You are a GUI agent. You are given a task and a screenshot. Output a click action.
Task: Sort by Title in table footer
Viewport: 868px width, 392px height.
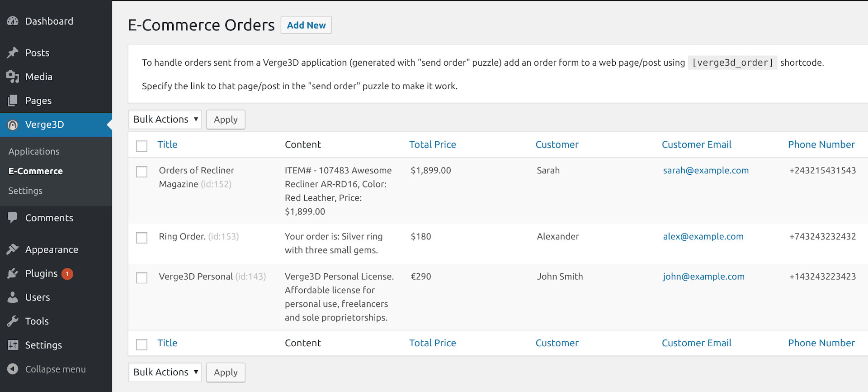pyautogui.click(x=167, y=343)
